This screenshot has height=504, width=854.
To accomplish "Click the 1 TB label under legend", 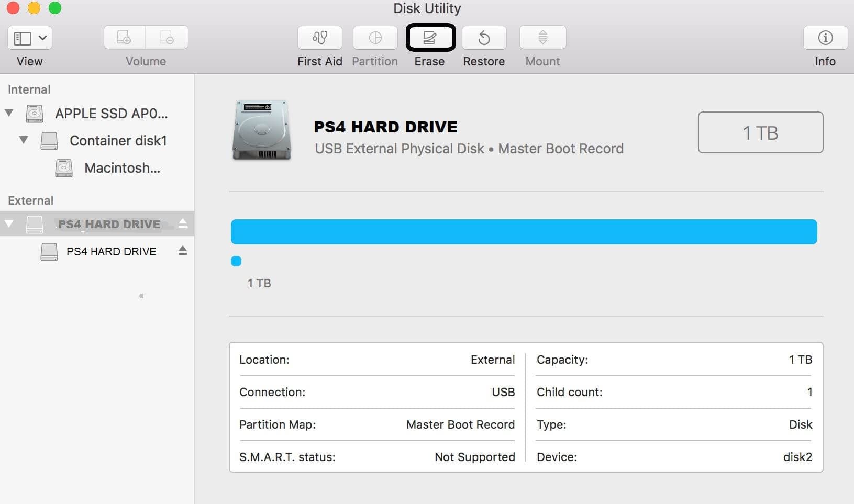I will pyautogui.click(x=259, y=283).
